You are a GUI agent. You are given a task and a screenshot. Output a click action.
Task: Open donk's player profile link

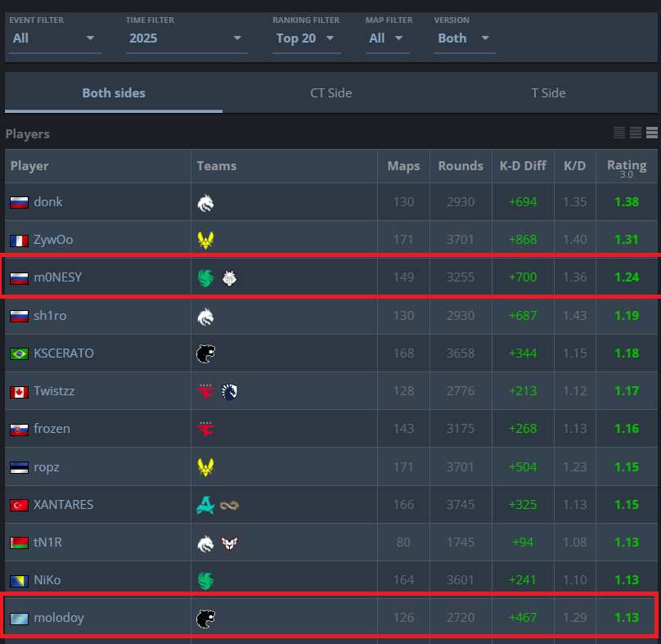(x=48, y=202)
